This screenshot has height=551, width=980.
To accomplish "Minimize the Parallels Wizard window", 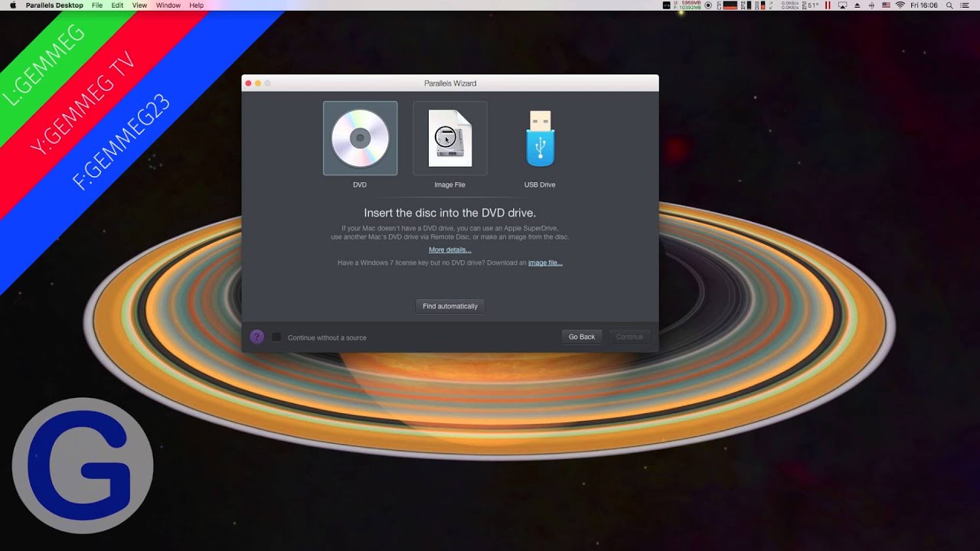I will tap(258, 83).
